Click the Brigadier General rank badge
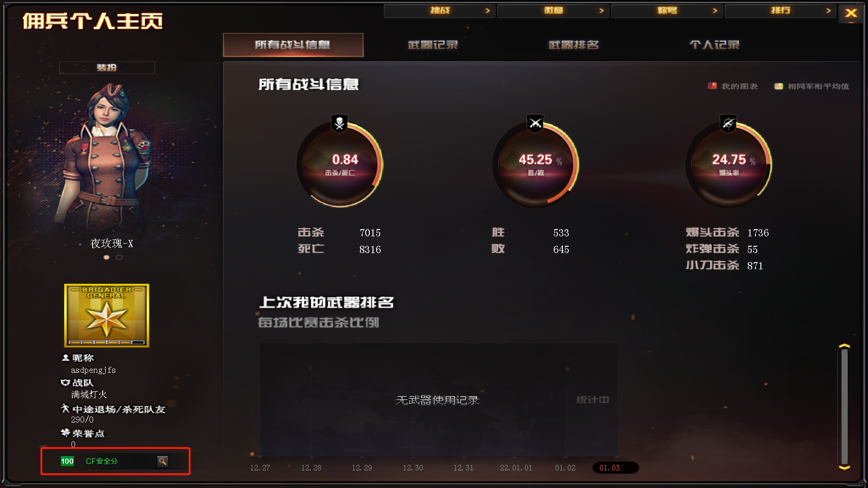The image size is (868, 488). [x=107, y=315]
